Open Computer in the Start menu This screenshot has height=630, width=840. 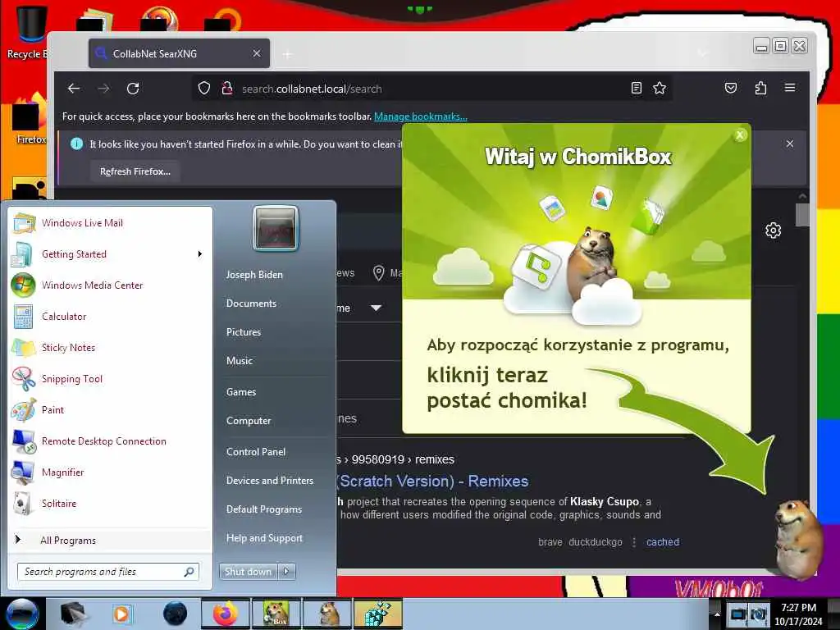coord(249,421)
